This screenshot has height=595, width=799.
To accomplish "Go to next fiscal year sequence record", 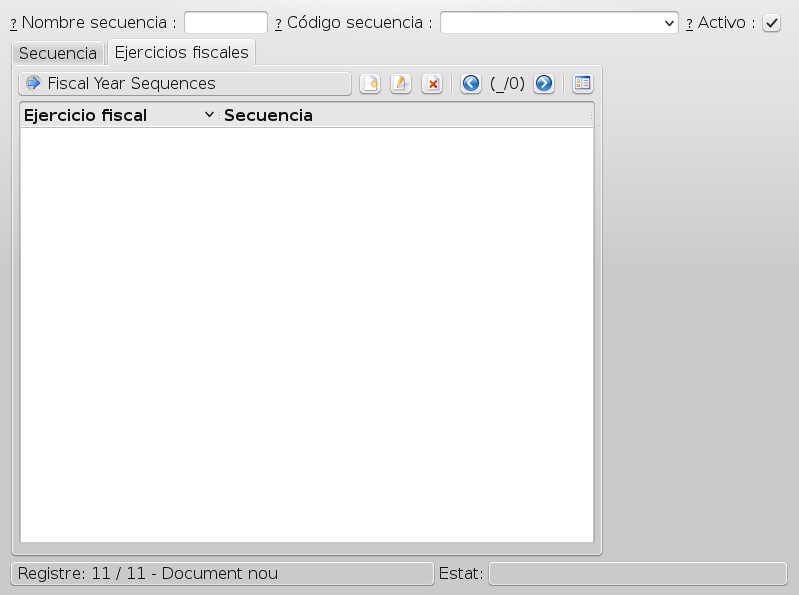I will coord(544,83).
